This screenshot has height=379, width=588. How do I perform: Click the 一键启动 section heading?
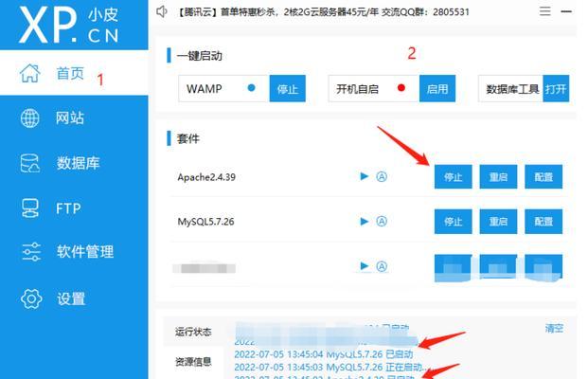click(x=200, y=56)
